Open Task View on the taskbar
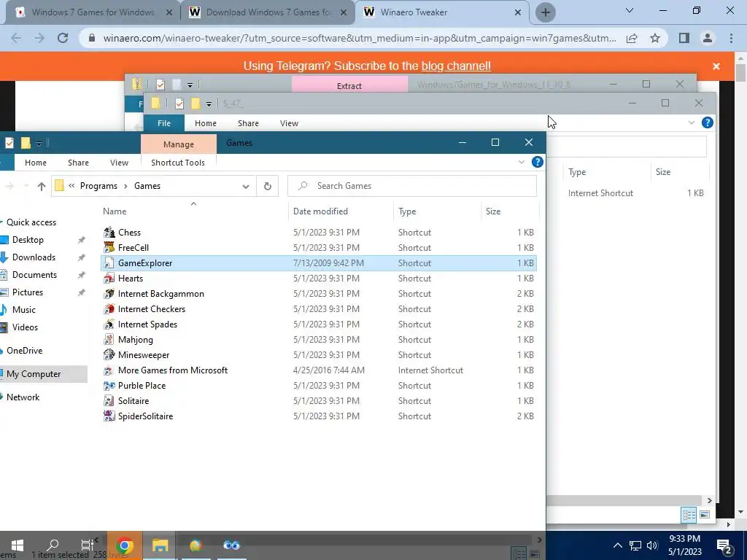 click(88, 545)
